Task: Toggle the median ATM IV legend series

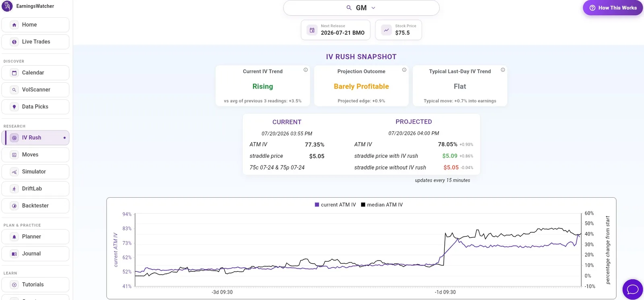Action: point(382,205)
